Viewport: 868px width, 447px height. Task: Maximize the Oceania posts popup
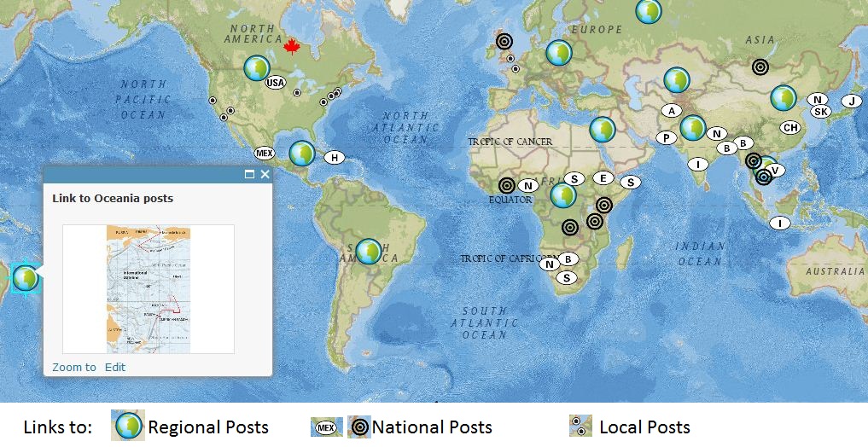[249, 174]
